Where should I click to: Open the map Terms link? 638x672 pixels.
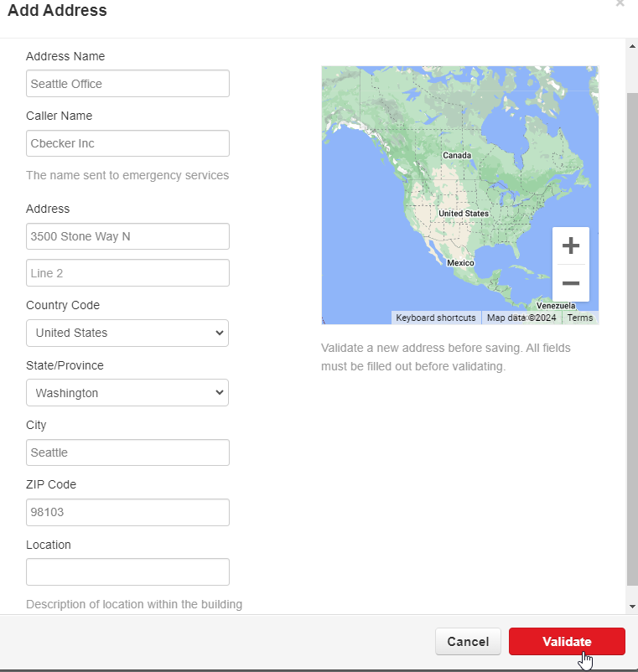click(579, 318)
